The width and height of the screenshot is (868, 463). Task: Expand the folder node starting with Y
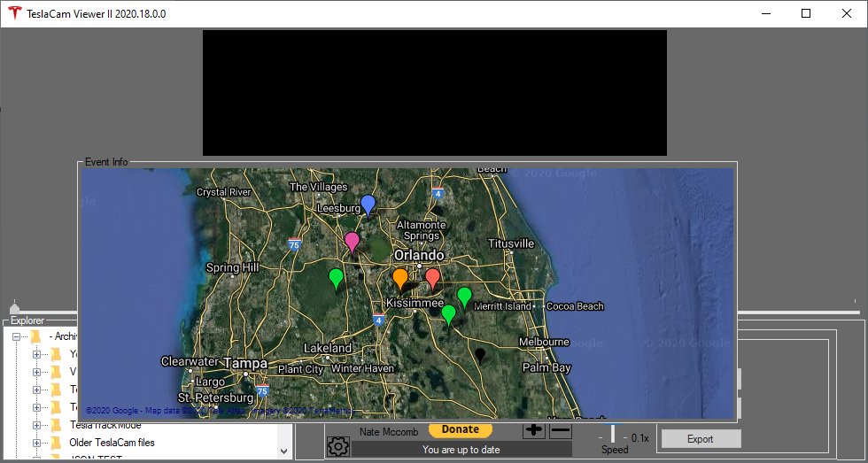click(36, 354)
